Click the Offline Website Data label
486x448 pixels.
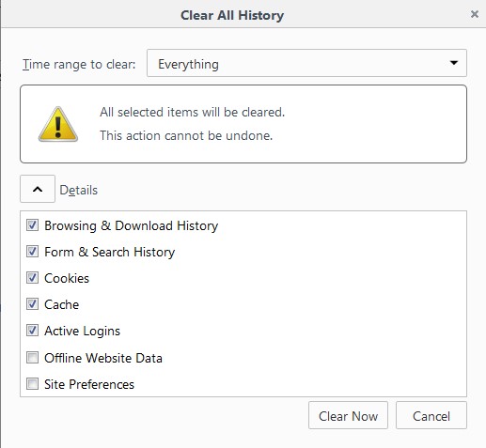pyautogui.click(x=103, y=358)
